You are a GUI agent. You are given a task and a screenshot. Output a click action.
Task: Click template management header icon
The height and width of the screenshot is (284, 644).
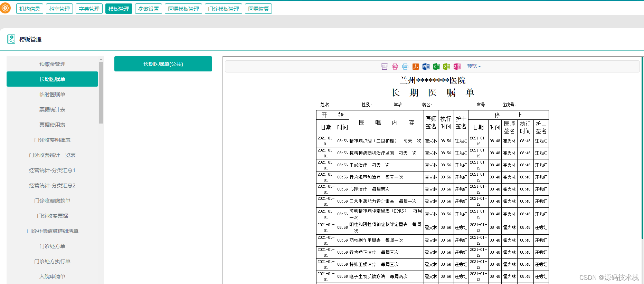click(x=11, y=39)
